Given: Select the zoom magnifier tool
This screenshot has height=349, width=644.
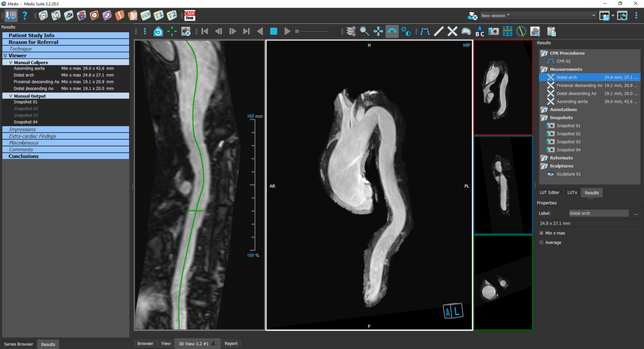Looking at the screenshot, I should pos(364,31).
